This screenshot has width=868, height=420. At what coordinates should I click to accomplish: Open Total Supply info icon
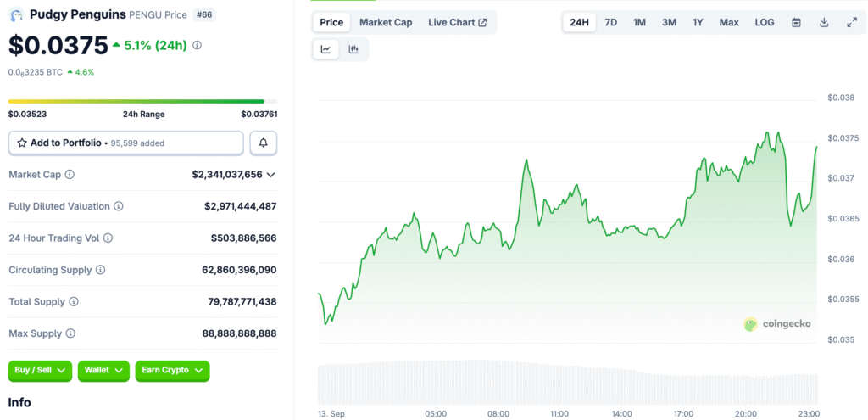point(74,302)
